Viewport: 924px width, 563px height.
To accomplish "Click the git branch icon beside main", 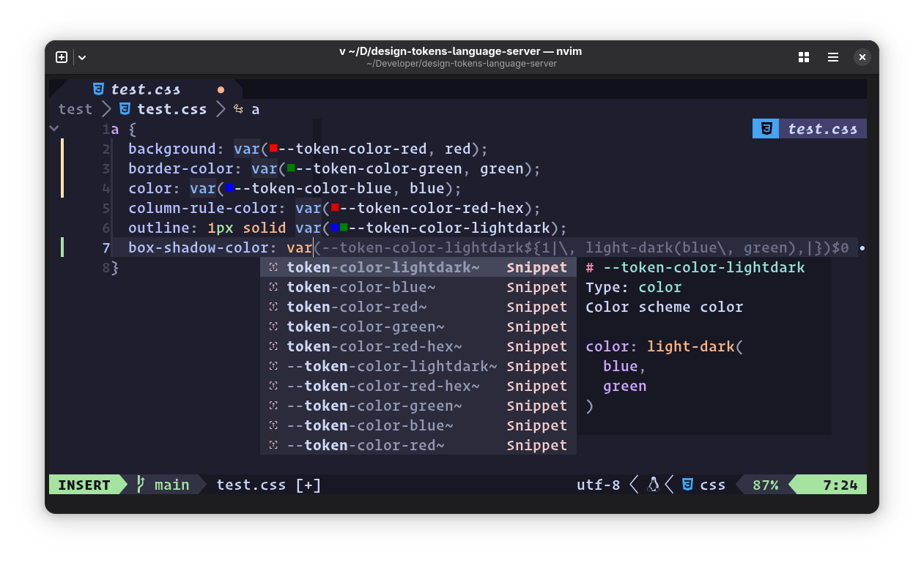I will [x=141, y=484].
